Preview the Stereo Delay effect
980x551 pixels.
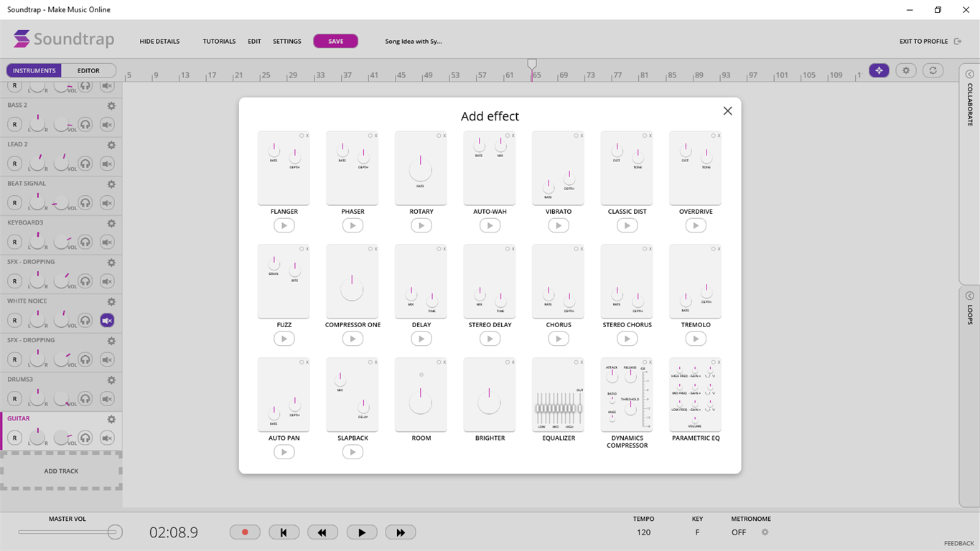coord(490,339)
